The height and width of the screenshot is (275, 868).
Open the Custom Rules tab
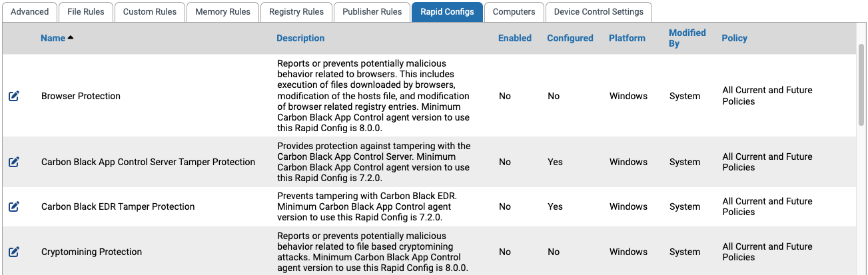pyautogui.click(x=150, y=11)
